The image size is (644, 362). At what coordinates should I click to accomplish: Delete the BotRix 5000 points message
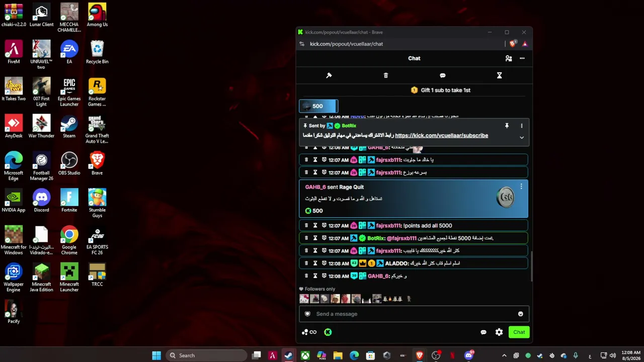pos(306,238)
